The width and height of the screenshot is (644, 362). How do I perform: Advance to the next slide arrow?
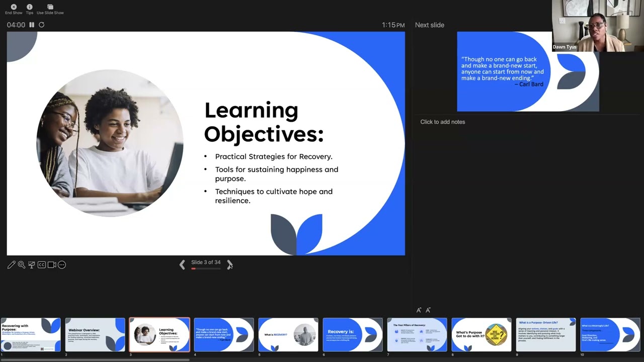pos(229,264)
